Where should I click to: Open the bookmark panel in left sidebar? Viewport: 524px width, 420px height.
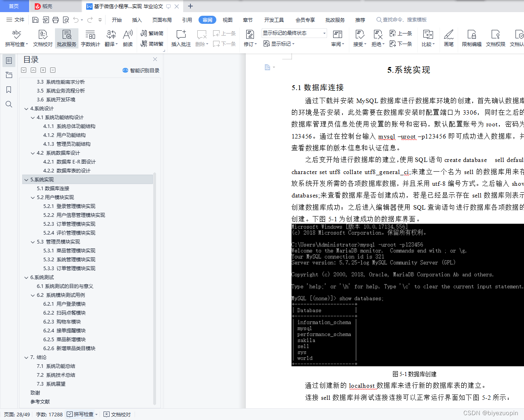[9, 90]
